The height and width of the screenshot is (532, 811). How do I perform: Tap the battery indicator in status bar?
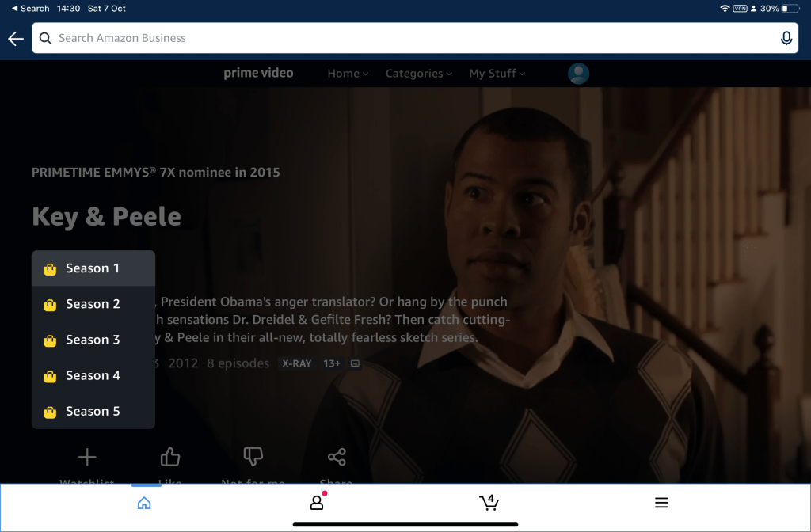click(x=791, y=8)
